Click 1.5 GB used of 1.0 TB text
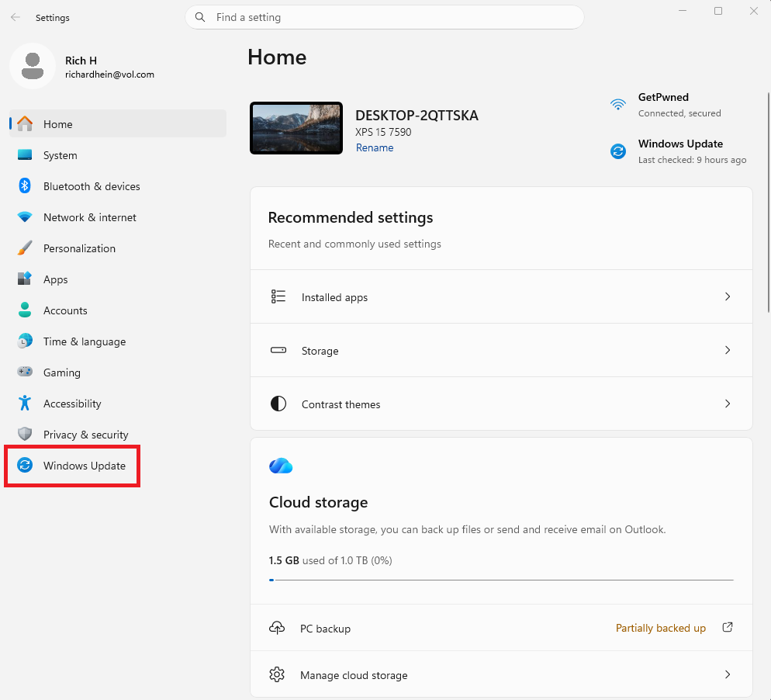 pos(330,560)
